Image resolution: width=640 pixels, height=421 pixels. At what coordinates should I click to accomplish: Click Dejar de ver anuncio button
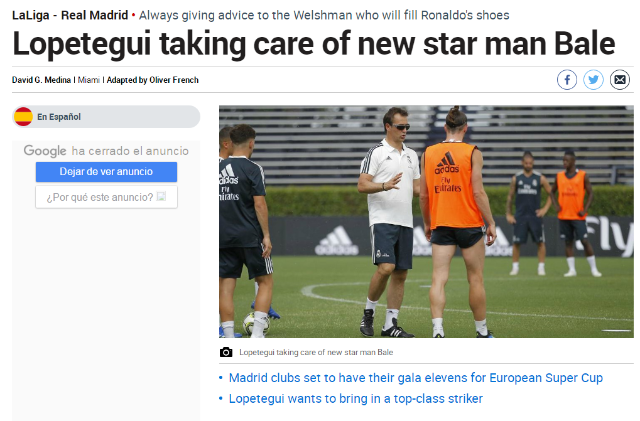(x=106, y=172)
